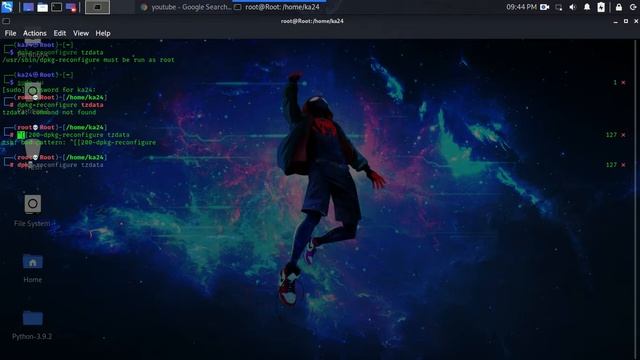Select the highlighted workspace in the workspace switcher
Image resolution: width=640 pixels, height=360 pixels.
click(x=97, y=7)
